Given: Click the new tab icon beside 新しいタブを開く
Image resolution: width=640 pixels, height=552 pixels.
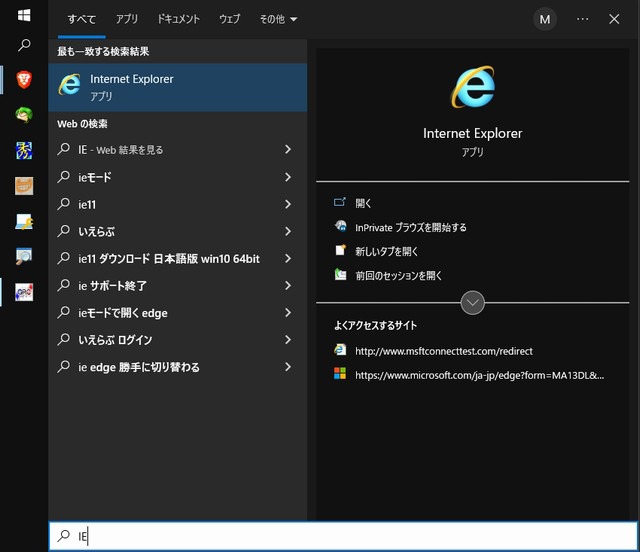Looking at the screenshot, I should [340, 250].
